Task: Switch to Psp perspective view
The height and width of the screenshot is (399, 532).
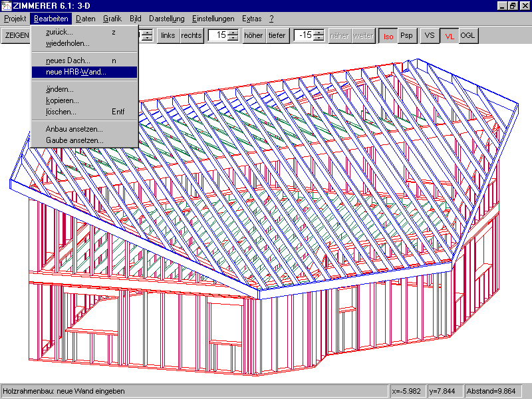Action: click(x=406, y=35)
